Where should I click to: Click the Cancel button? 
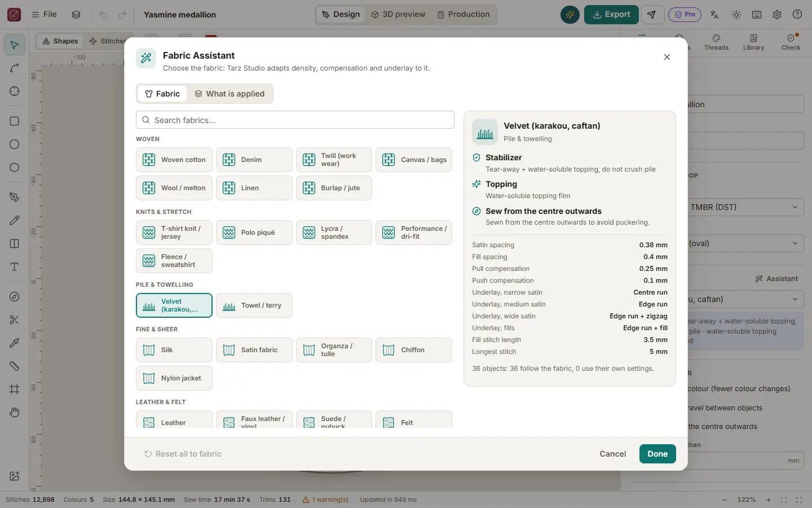point(613,454)
